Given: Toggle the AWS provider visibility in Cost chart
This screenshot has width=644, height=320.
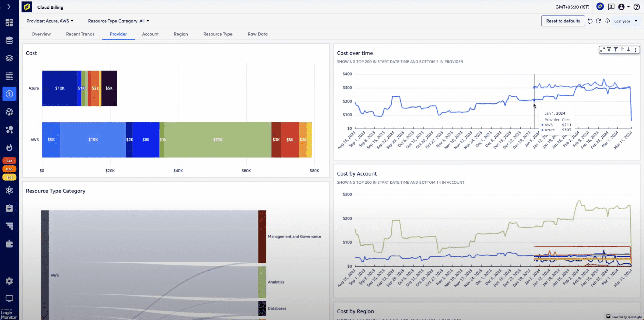Looking at the screenshot, I should coord(34,140).
